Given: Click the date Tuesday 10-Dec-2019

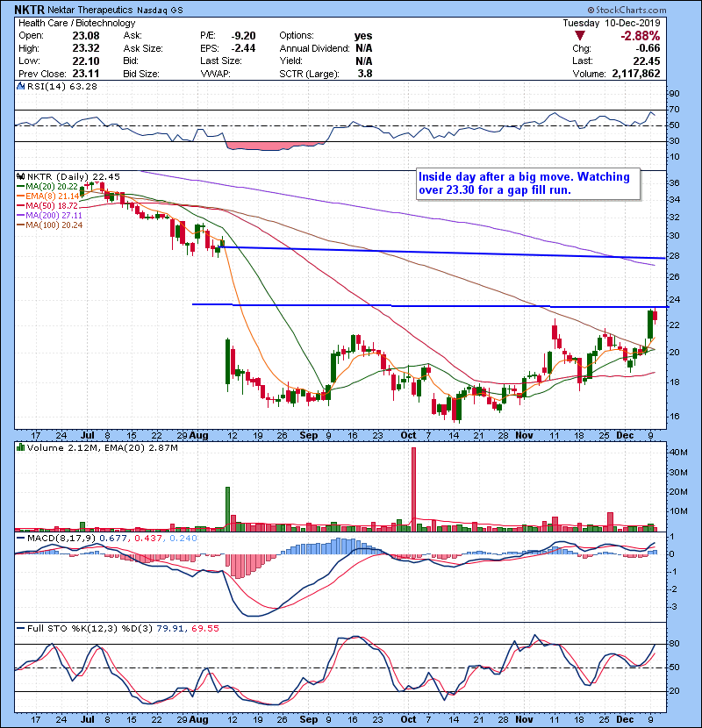Looking at the screenshot, I should click(612, 23).
